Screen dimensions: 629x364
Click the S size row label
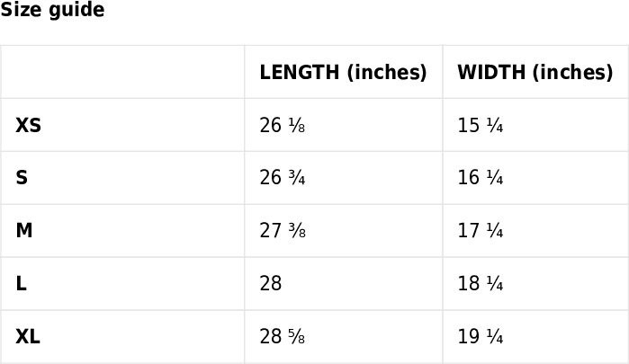point(22,178)
